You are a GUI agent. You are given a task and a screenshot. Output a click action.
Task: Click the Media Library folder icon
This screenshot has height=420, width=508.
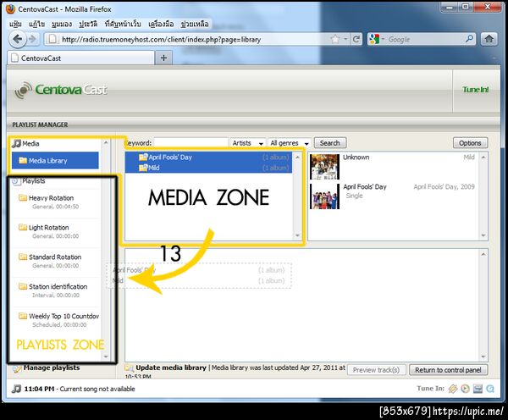[23, 160]
